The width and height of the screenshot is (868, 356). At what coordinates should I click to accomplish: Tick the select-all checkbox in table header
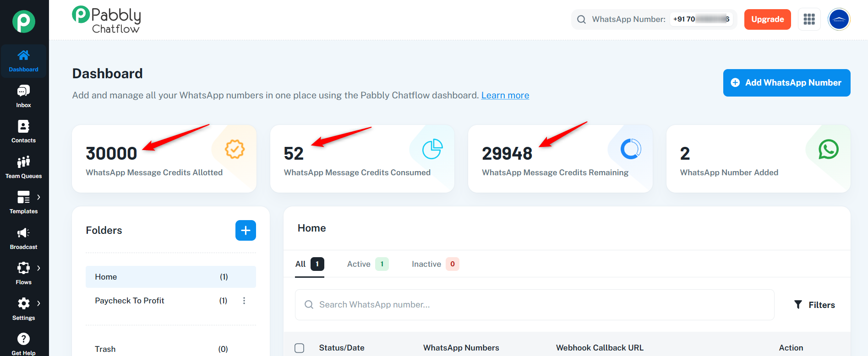point(300,348)
